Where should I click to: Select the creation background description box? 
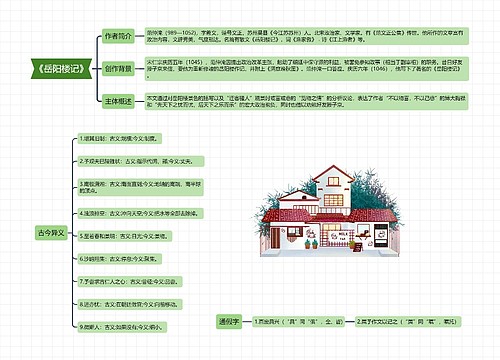coord(307,69)
